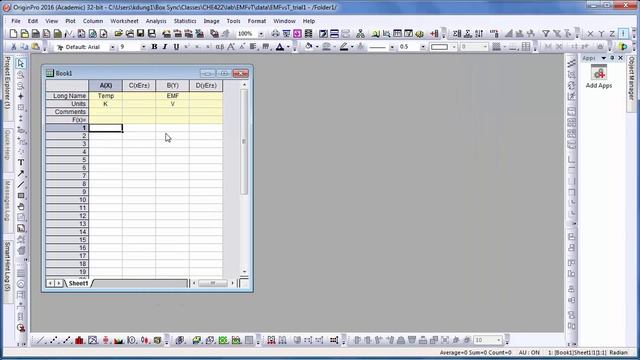
Task: Click the area plot icon
Action: (118, 340)
